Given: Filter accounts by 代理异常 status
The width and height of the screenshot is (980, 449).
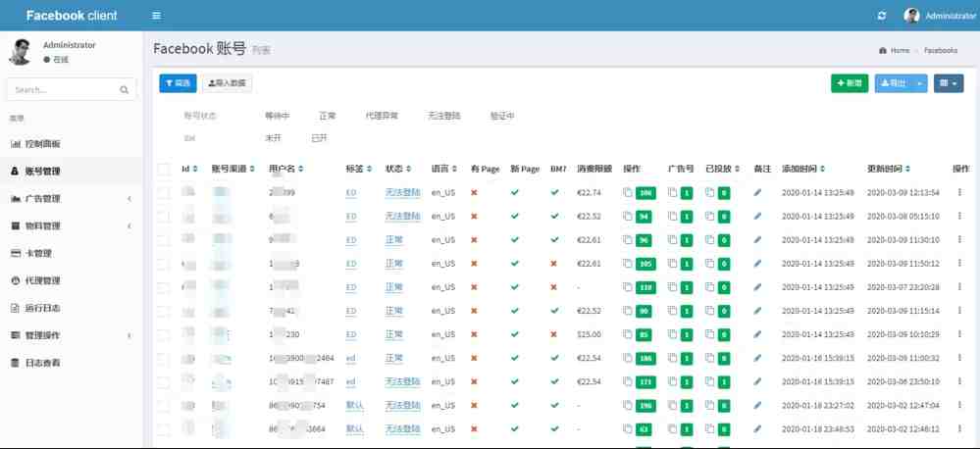Looking at the screenshot, I should [x=382, y=116].
